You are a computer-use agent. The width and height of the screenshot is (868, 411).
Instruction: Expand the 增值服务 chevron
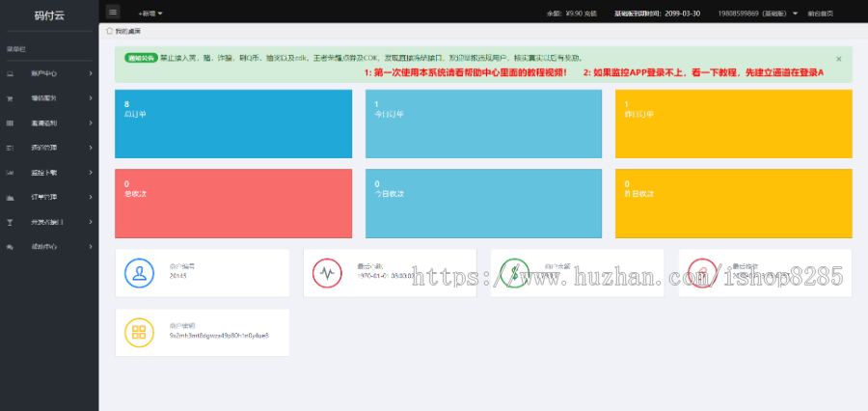point(91,98)
